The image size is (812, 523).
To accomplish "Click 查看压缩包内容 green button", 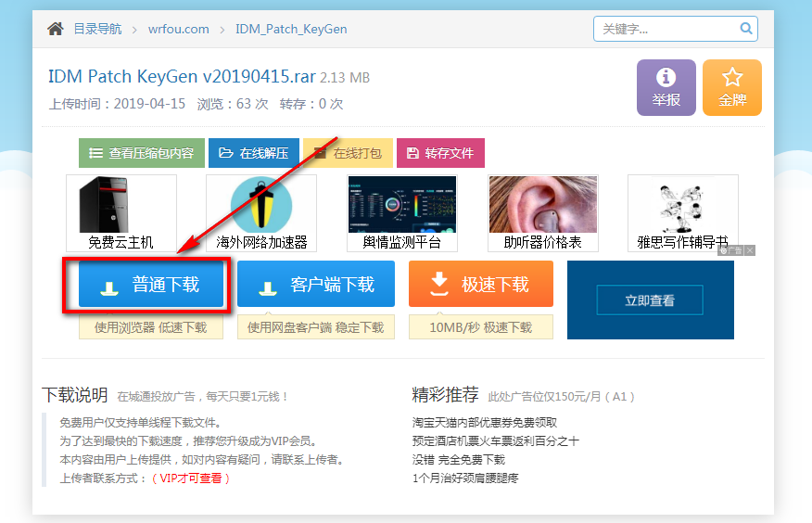I will [x=142, y=153].
